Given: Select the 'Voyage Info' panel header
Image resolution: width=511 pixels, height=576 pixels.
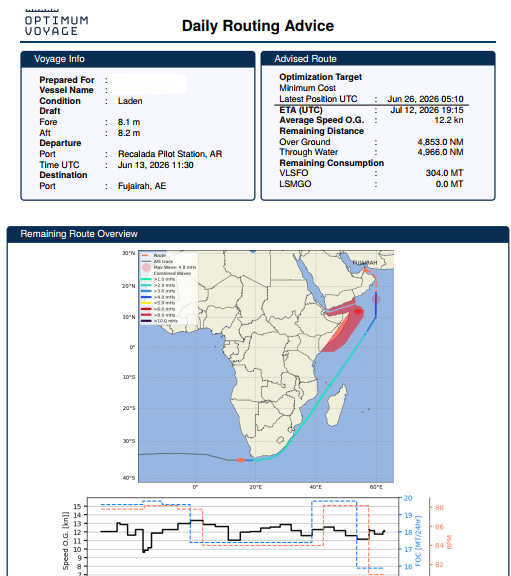Looking at the screenshot, I should [138, 59].
